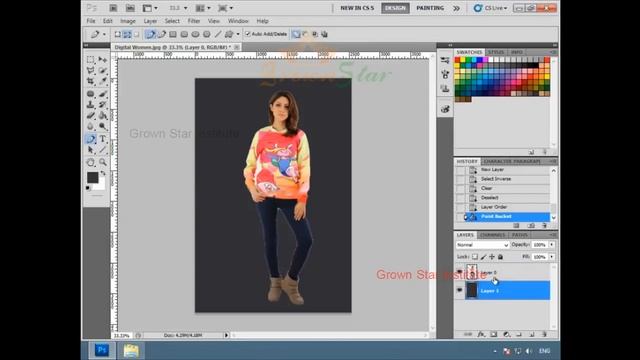Toggle Auto Add/Delete checkbox
The image size is (640, 360).
click(247, 34)
